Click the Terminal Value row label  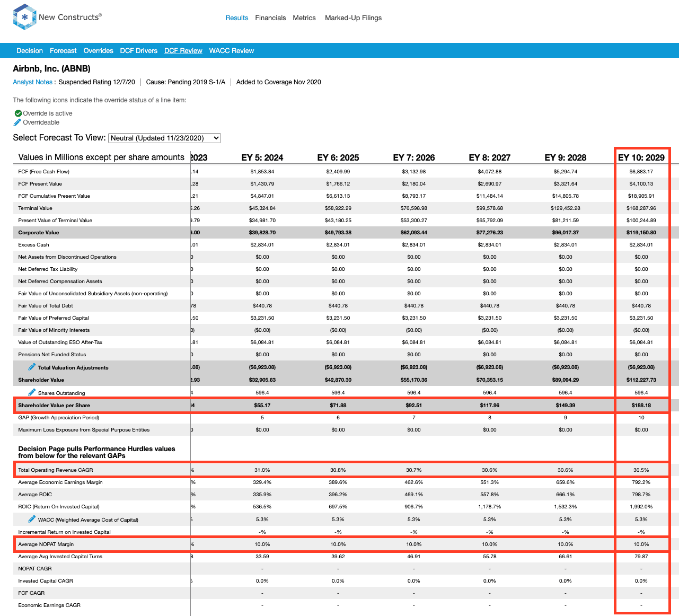[36, 208]
